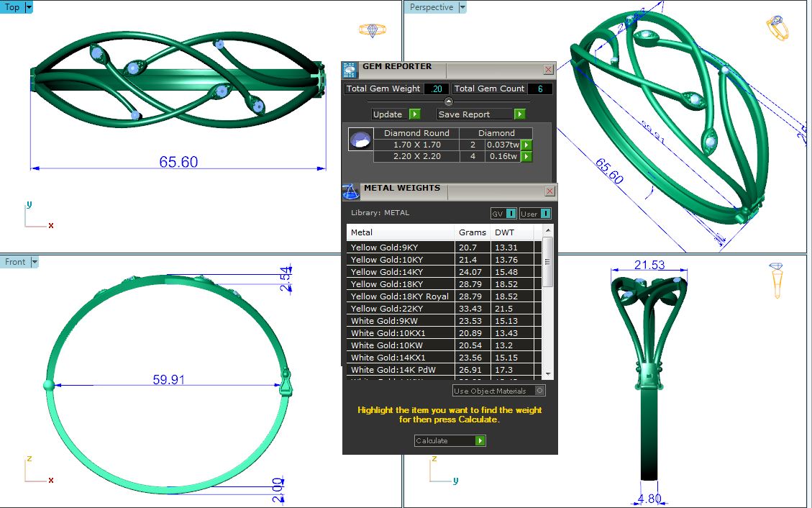Open the Top viewport dropdown menu
Viewport: 812px width, 508px height.
pos(29,7)
